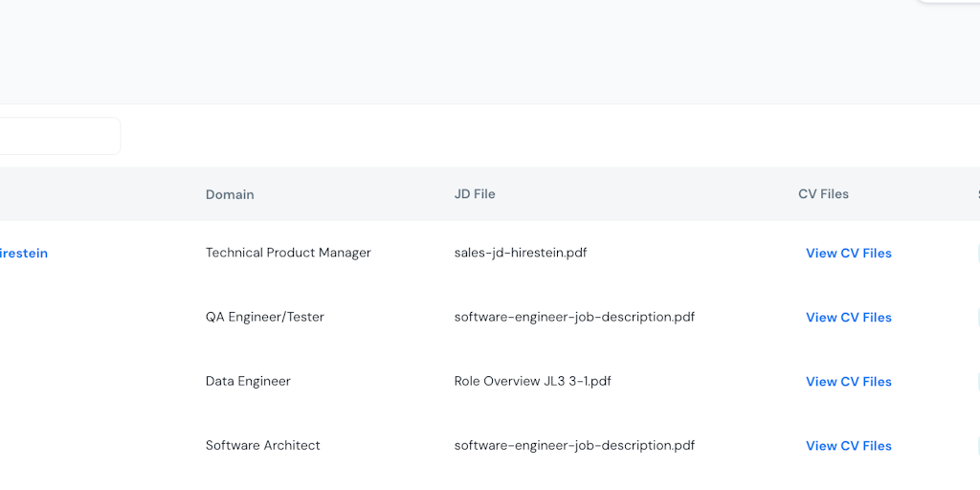The width and height of the screenshot is (980, 490).
Task: Click the status badge in the Technical Product Manager row
Action: [x=977, y=254]
